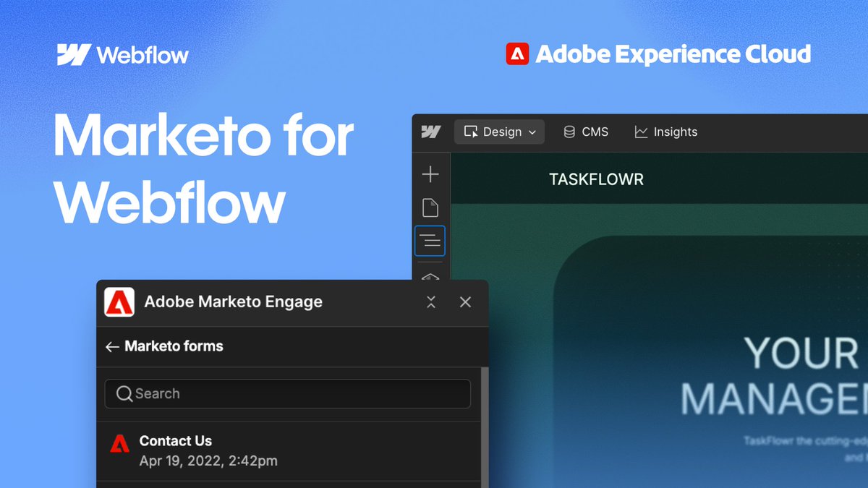Open the Add elements panel (plus icon)
Image resolution: width=868 pixels, height=488 pixels.
[x=430, y=174]
